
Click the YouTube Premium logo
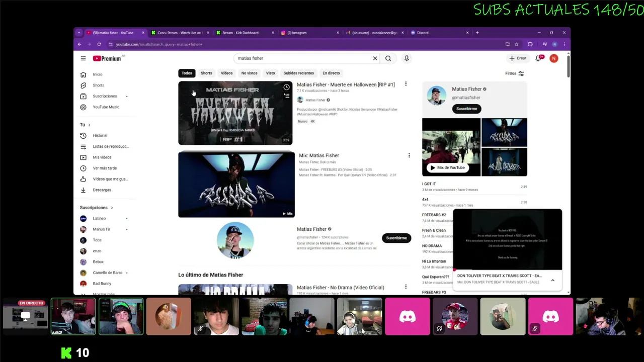point(107,58)
